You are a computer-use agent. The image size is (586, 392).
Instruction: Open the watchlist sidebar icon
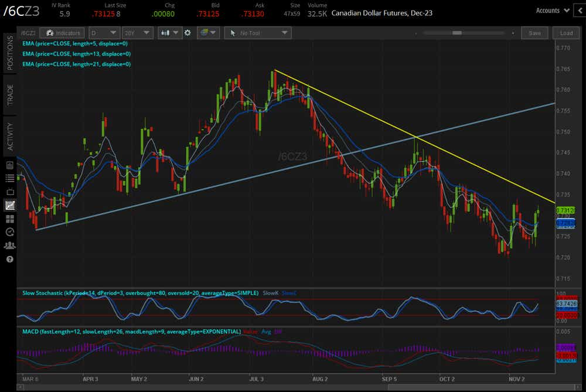(10, 178)
